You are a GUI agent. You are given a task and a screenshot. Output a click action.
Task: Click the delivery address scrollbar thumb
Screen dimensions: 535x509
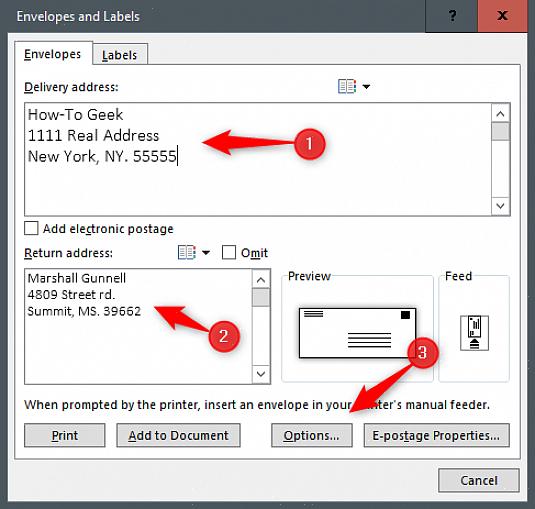tap(500, 132)
